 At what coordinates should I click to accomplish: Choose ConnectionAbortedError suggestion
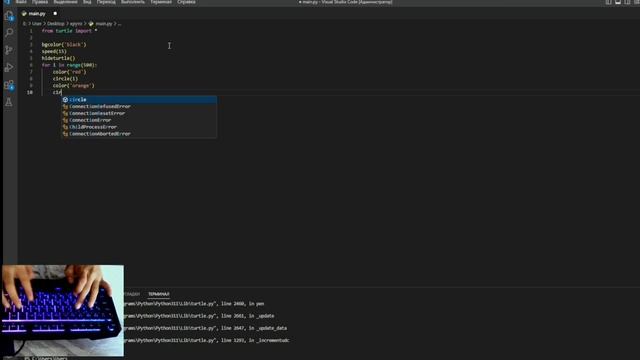point(139,134)
